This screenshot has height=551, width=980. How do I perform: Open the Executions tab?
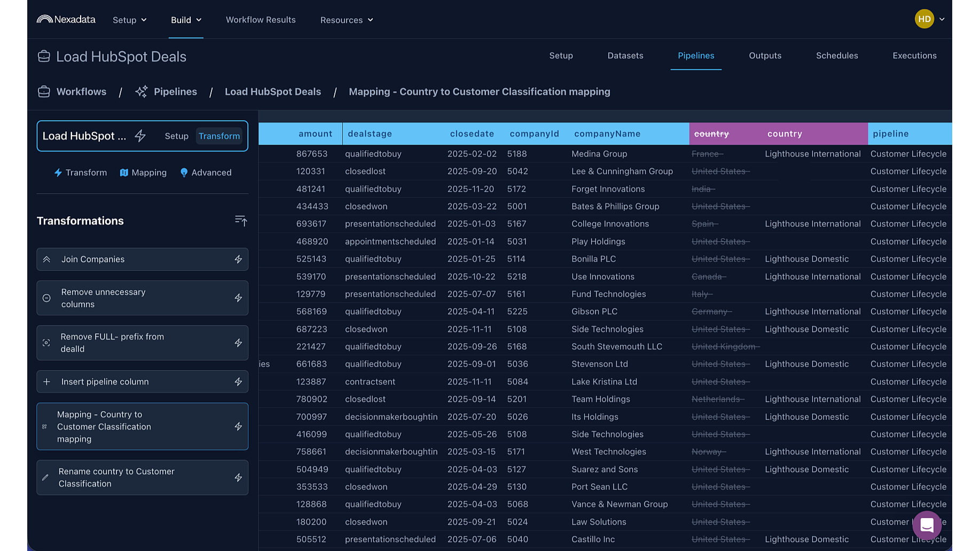[914, 56]
